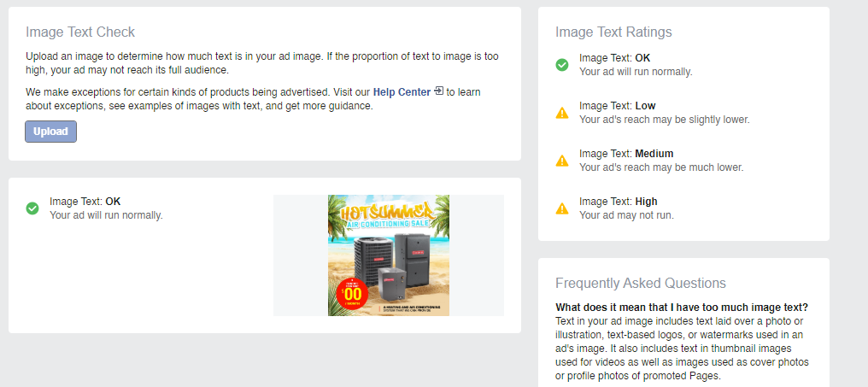Click the 'Image Text: OK' result label in the result card
The height and width of the screenshot is (387, 868).
pyautogui.click(x=85, y=202)
